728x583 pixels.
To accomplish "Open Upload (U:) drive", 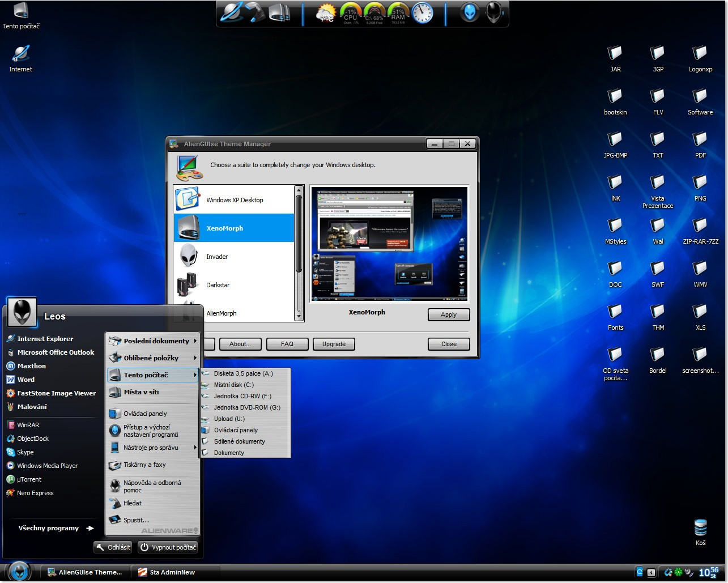I will [245, 419].
